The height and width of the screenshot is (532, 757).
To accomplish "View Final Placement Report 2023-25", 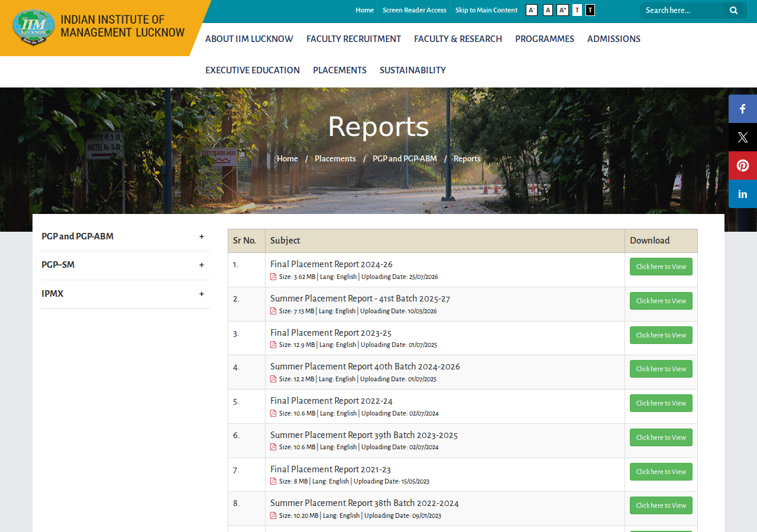I will [x=661, y=335].
